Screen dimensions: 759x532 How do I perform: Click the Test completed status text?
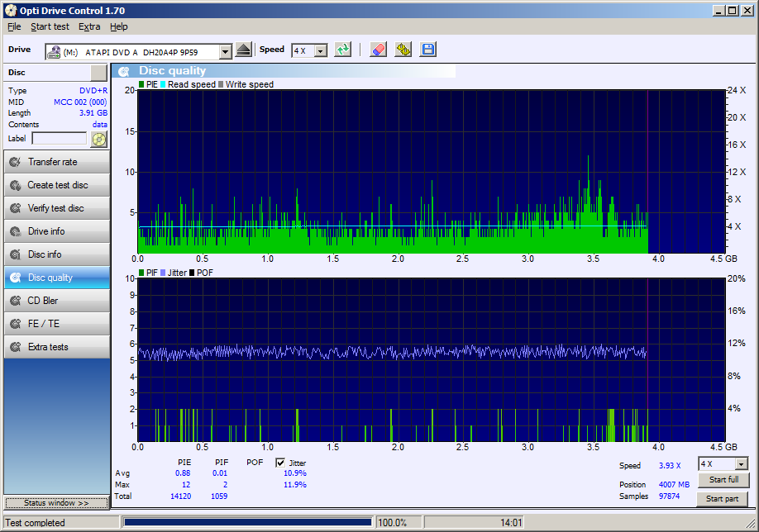coord(35,523)
